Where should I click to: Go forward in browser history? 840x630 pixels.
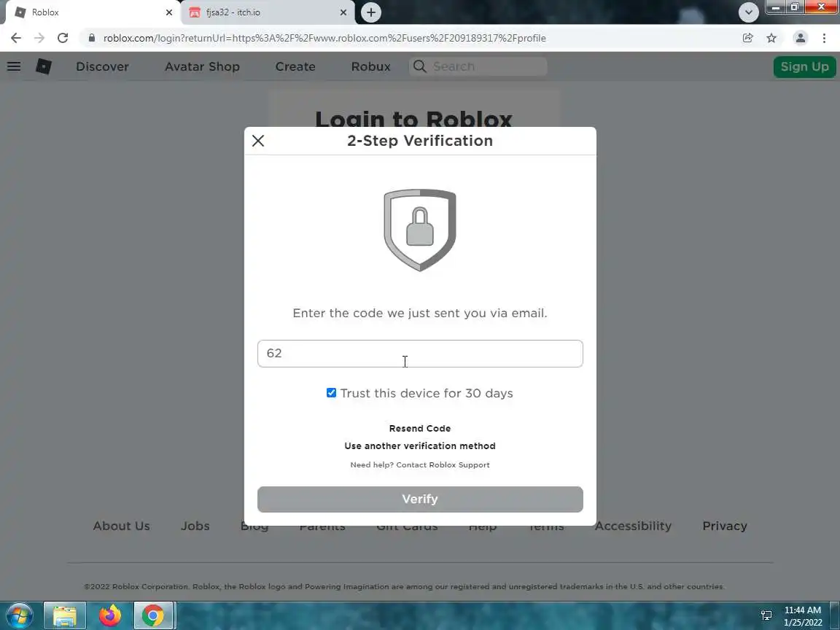click(39, 38)
